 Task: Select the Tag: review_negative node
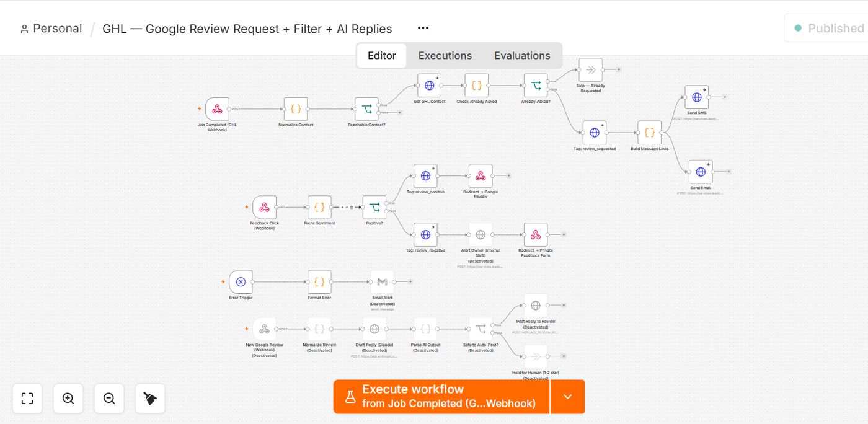click(x=425, y=235)
